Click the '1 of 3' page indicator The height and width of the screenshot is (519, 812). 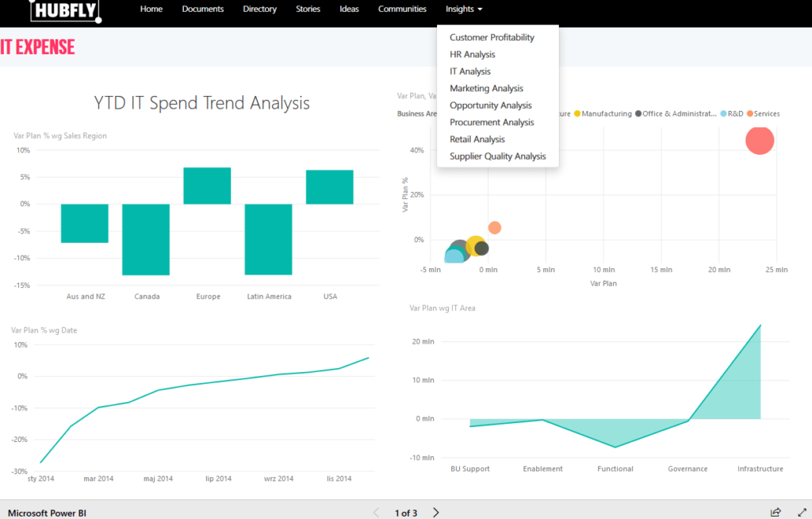pos(405,513)
